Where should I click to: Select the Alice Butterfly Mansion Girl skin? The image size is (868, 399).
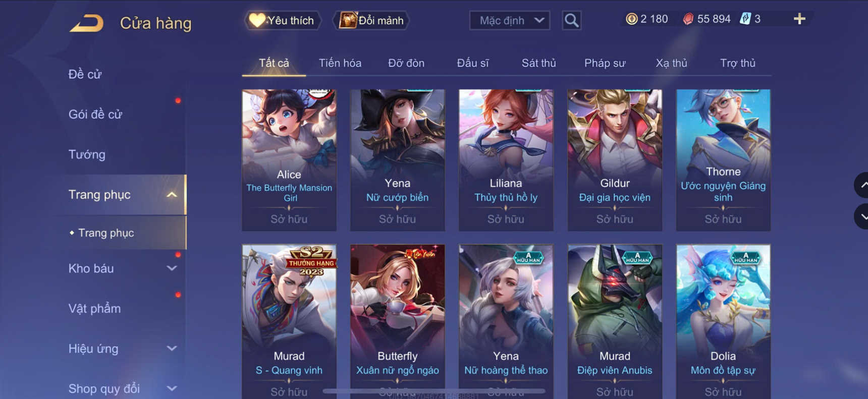(x=289, y=160)
